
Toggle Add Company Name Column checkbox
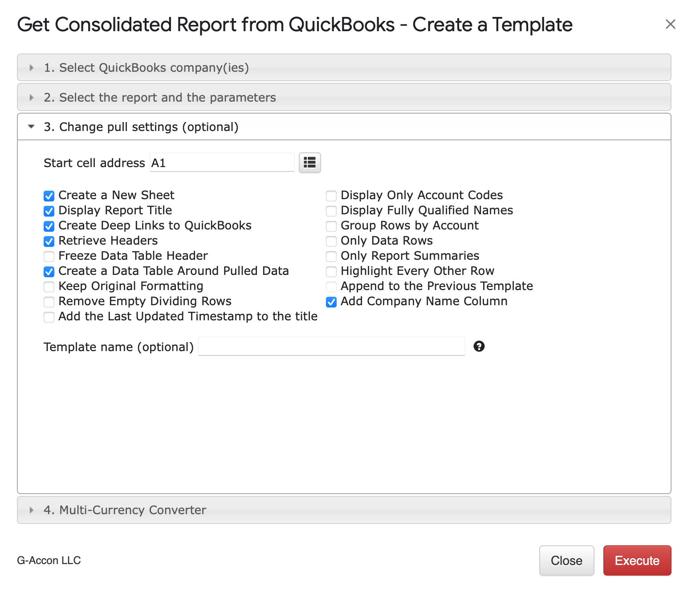tap(331, 302)
